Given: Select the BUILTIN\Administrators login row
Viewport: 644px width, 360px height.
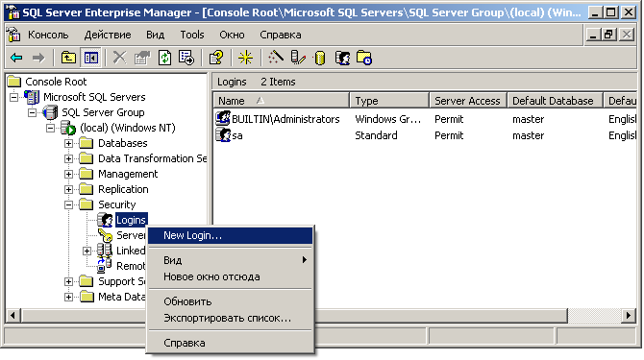Looking at the screenshot, I should (425, 119).
